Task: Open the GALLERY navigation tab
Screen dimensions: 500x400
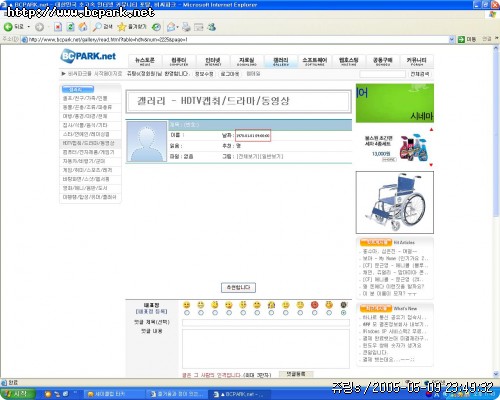Action: coord(281,61)
